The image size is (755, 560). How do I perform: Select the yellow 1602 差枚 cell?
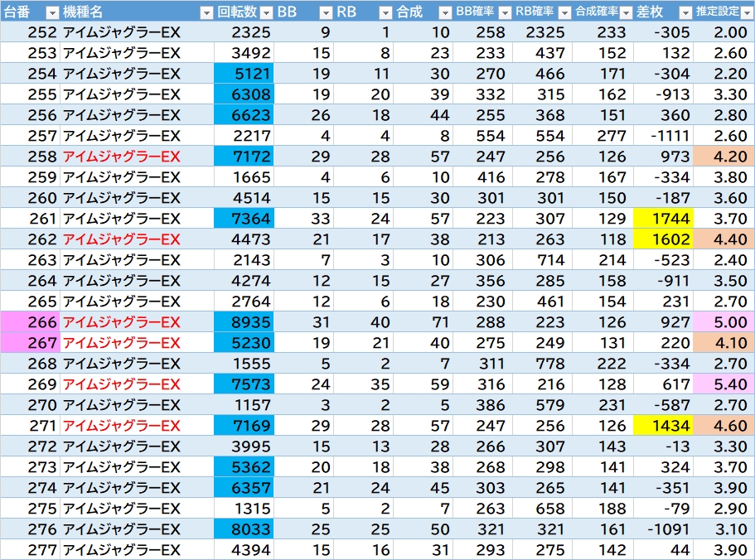point(663,239)
